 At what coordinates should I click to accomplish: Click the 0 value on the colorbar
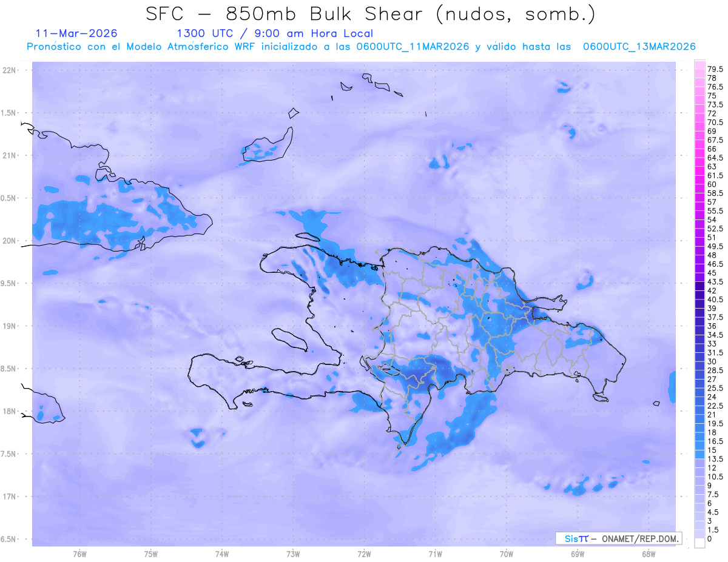point(710,539)
